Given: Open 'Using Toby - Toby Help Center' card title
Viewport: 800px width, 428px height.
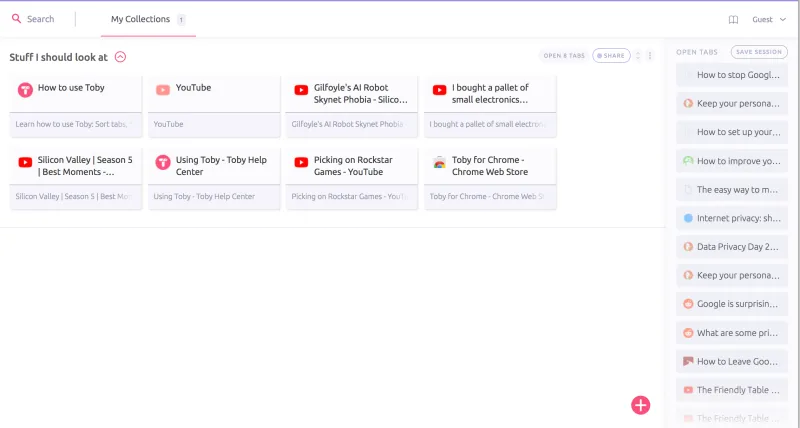Looking at the screenshot, I should click(221, 166).
